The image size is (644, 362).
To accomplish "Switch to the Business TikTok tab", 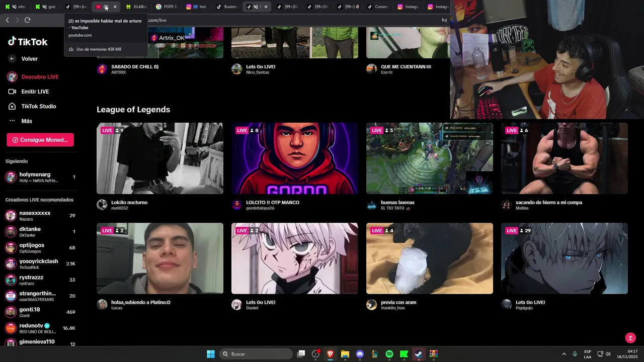I will click(x=227, y=7).
